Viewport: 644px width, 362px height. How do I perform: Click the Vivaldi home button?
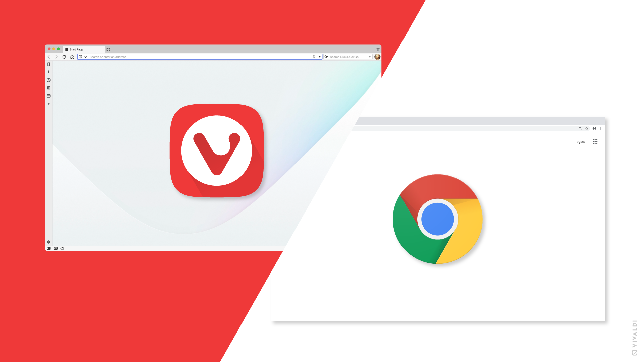[x=72, y=57]
